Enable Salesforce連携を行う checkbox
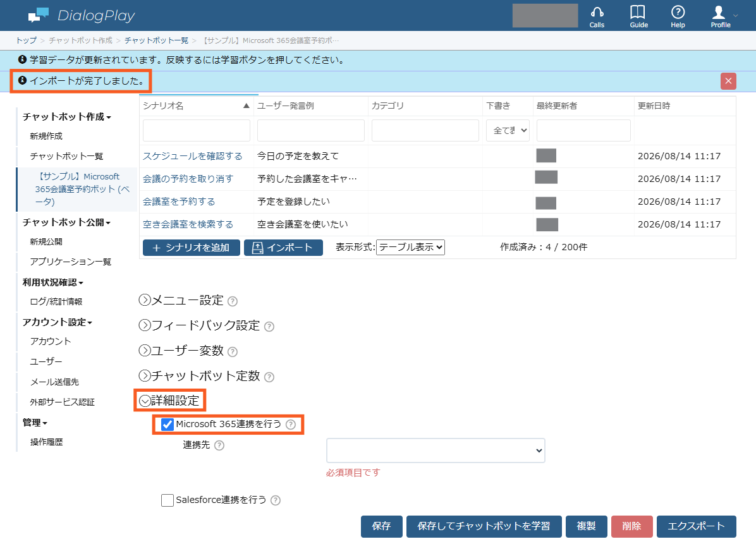 pos(168,500)
